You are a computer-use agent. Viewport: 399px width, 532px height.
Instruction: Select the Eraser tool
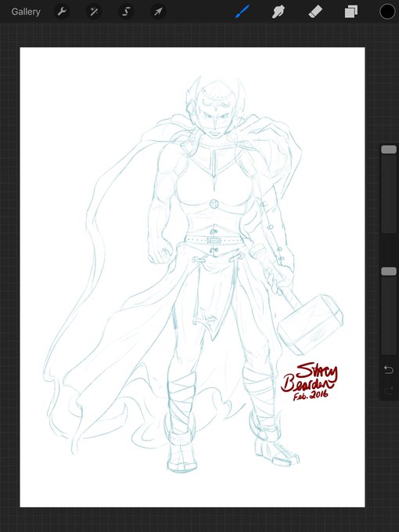315,12
